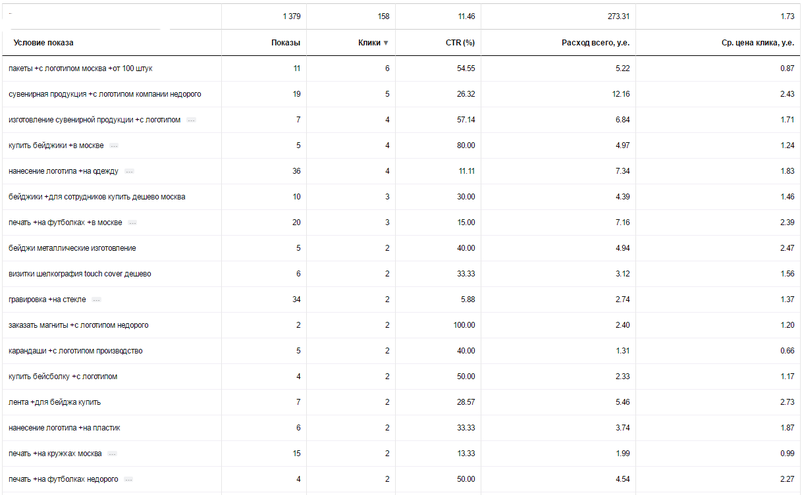
Task: Select average click price '2.47' for бейджи металлические
Action: pyautogui.click(x=787, y=248)
